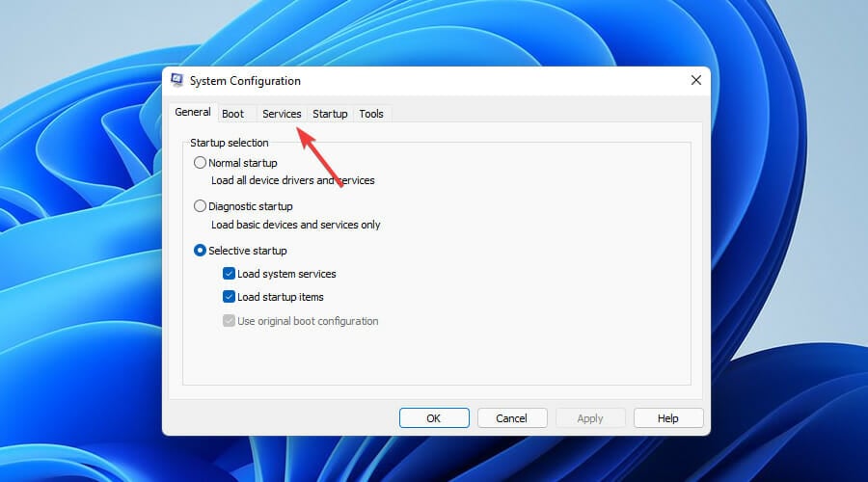Select the General tab

[193, 113]
